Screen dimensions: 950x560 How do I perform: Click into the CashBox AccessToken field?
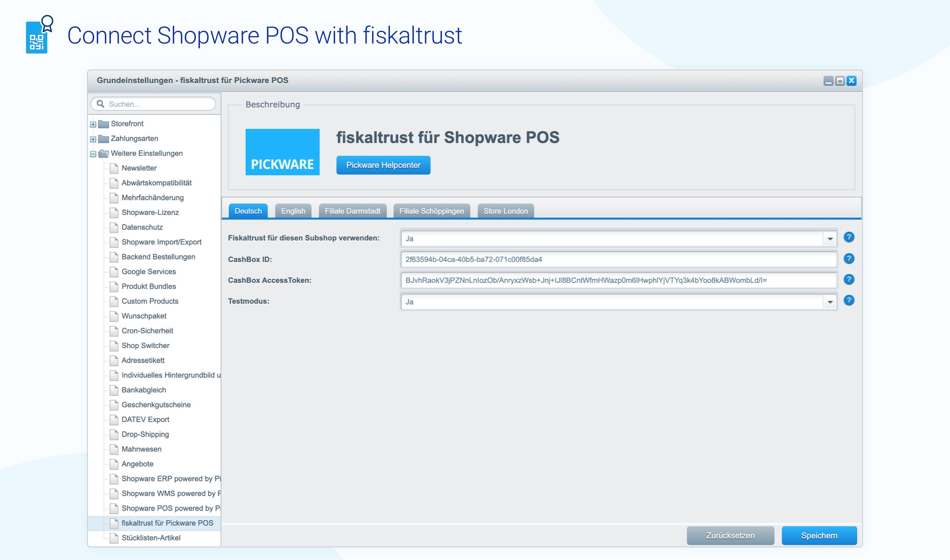(619, 280)
